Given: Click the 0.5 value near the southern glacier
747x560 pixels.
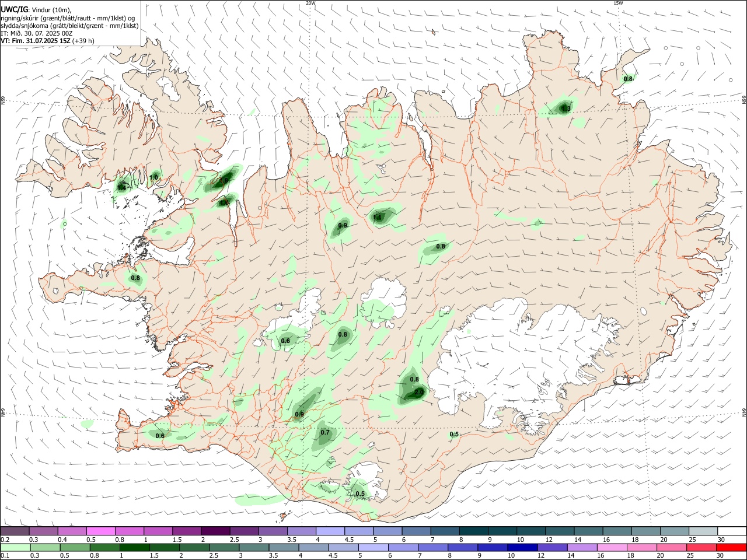Looking at the screenshot, I should click(360, 494).
